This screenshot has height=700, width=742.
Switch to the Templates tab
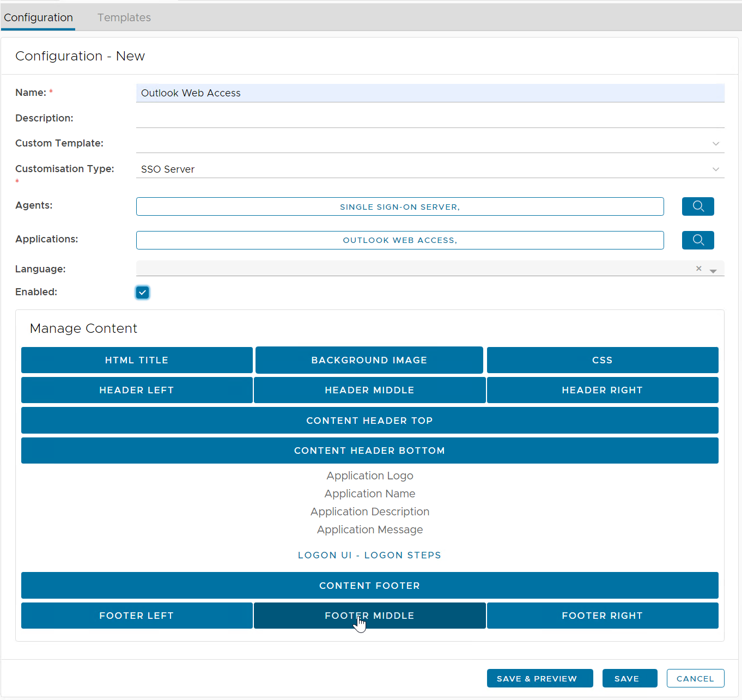124,17
